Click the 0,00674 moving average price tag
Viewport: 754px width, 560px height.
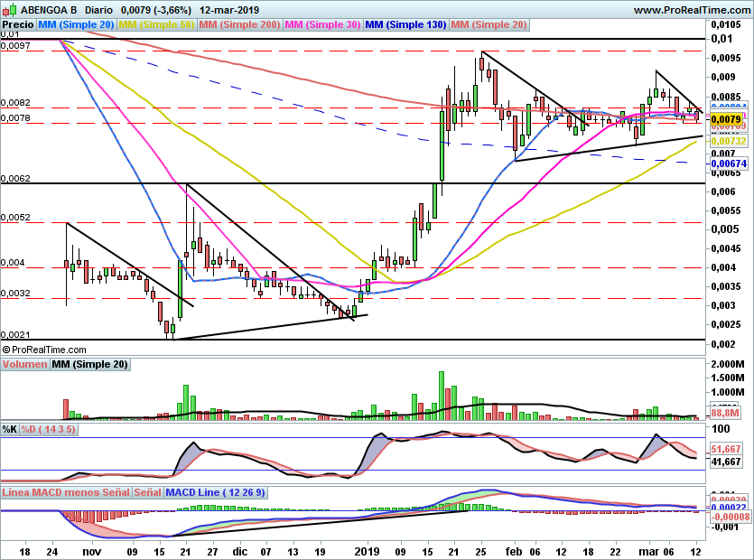[x=729, y=163]
